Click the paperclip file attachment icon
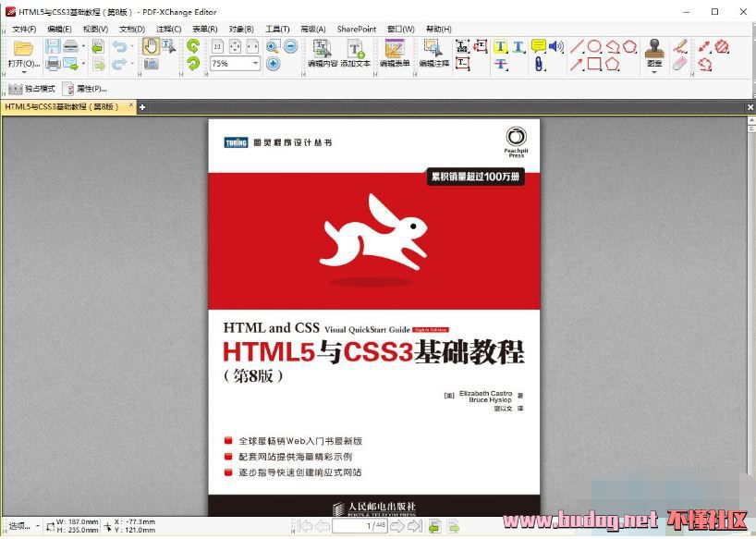 (x=539, y=64)
